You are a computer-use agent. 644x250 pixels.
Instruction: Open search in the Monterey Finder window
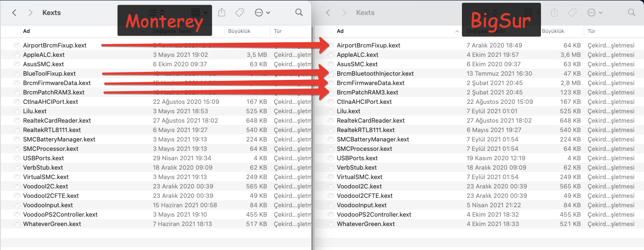pos(299,13)
